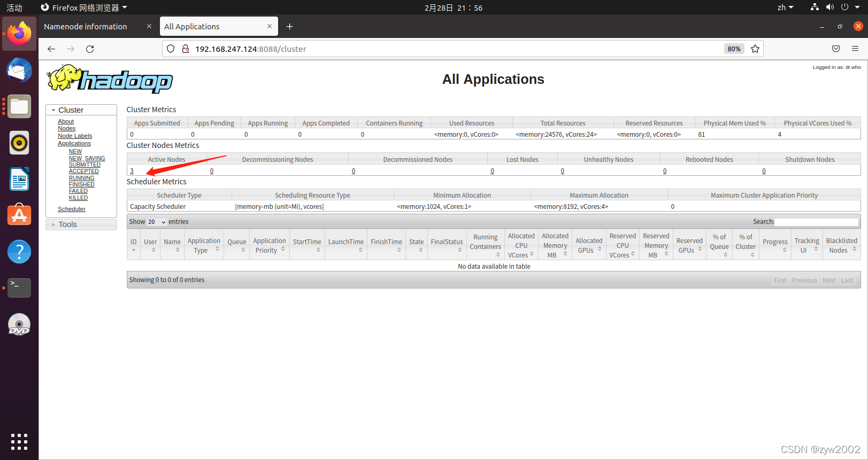Show applications grid in dock
This screenshot has height=460, width=868.
[19, 441]
